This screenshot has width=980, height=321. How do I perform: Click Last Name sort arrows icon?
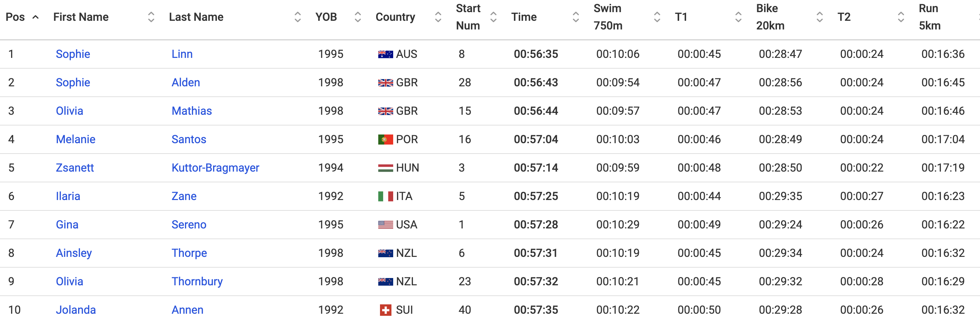tap(297, 17)
